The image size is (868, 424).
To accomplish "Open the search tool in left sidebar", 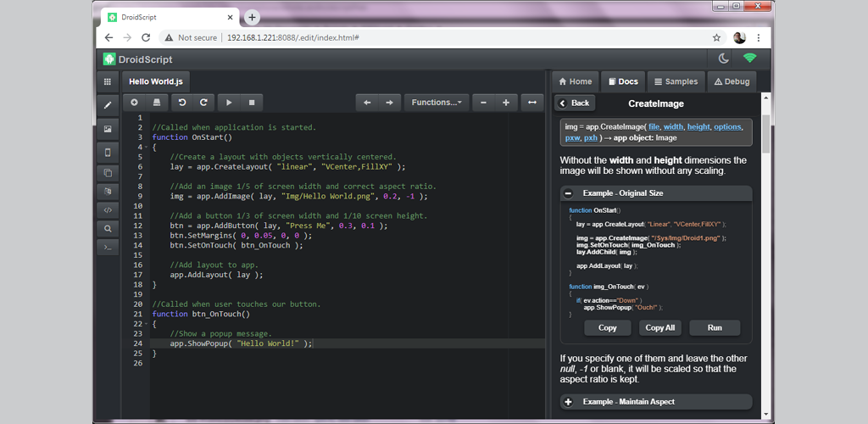I will tap(108, 228).
